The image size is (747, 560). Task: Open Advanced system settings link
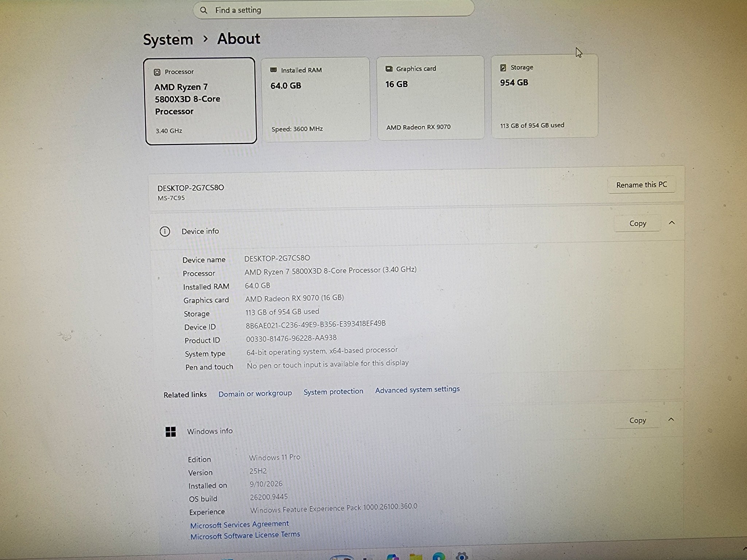(417, 390)
